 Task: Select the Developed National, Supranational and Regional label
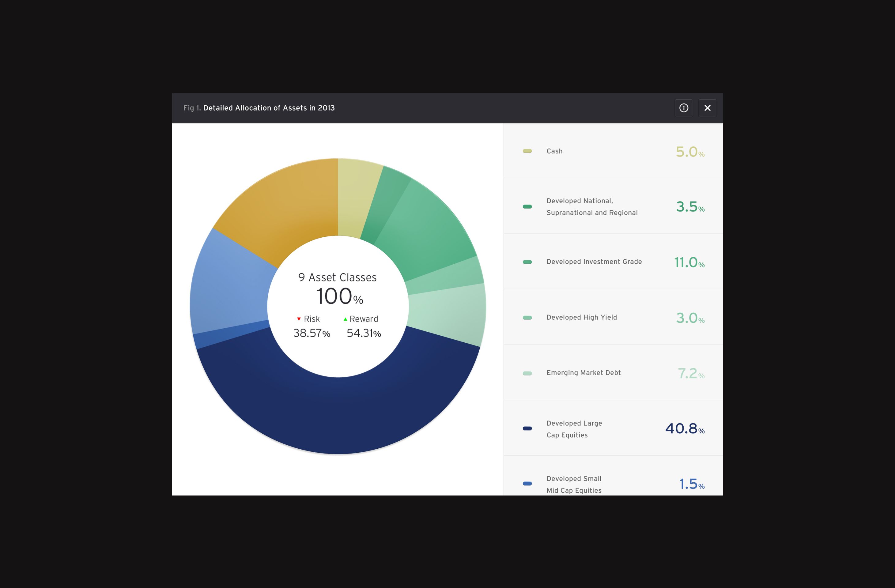(592, 207)
